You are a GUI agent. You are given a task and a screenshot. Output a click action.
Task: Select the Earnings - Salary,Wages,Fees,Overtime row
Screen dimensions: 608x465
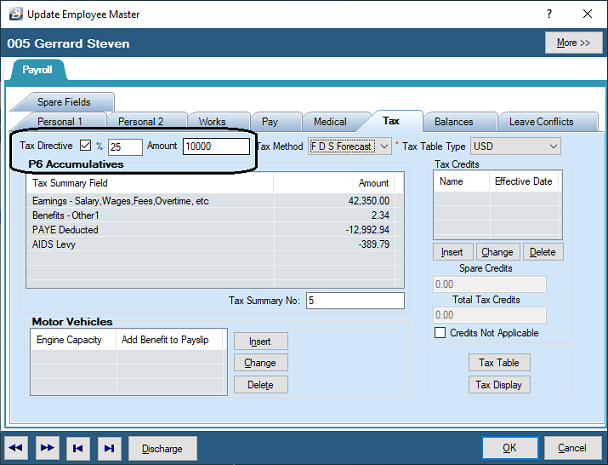[214, 201]
